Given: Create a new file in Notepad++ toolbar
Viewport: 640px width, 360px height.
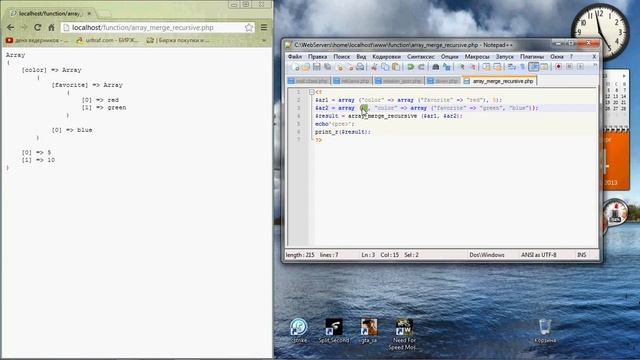Looking at the screenshot, I should 295,67.
